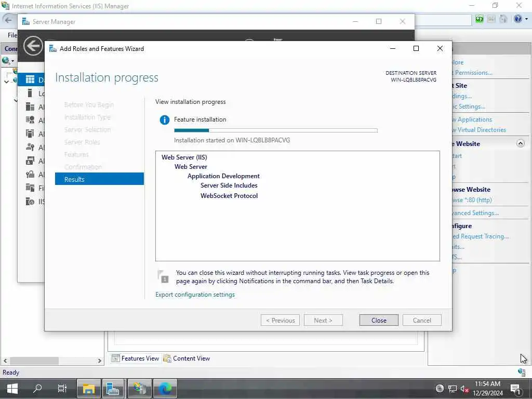The image size is (532, 399).
Task: Click the Cancel button in the wizard
Action: [422, 320]
